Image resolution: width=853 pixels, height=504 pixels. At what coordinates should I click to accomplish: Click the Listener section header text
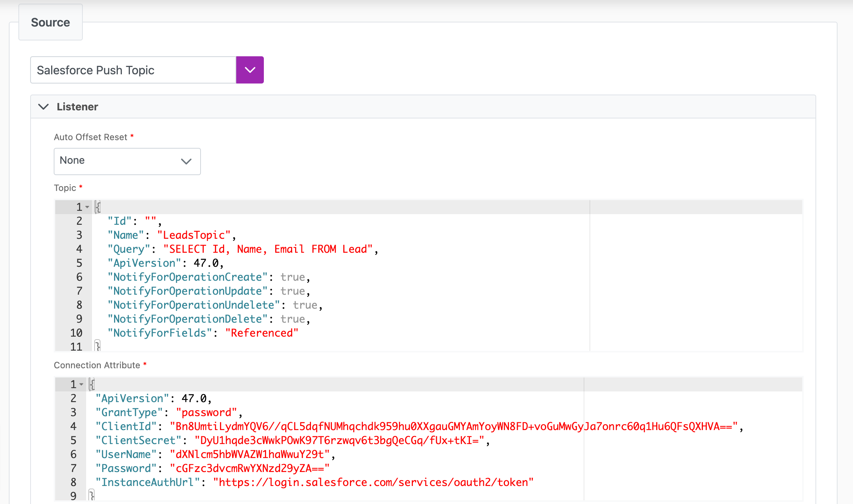77,107
